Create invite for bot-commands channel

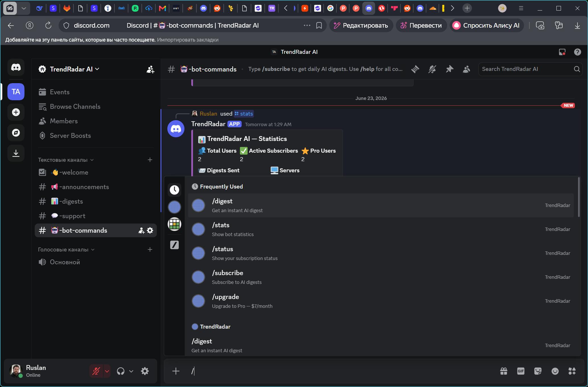(x=141, y=230)
